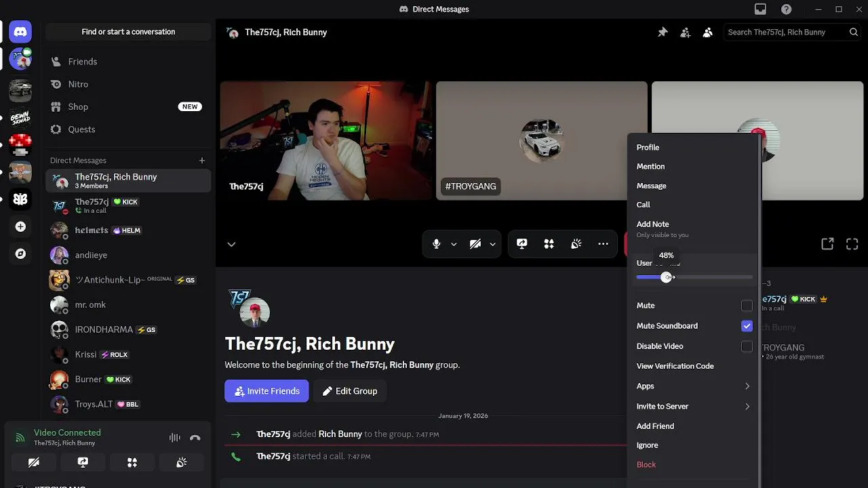Toggle the member list icon
This screenshot has width=868, height=488.
(708, 32)
